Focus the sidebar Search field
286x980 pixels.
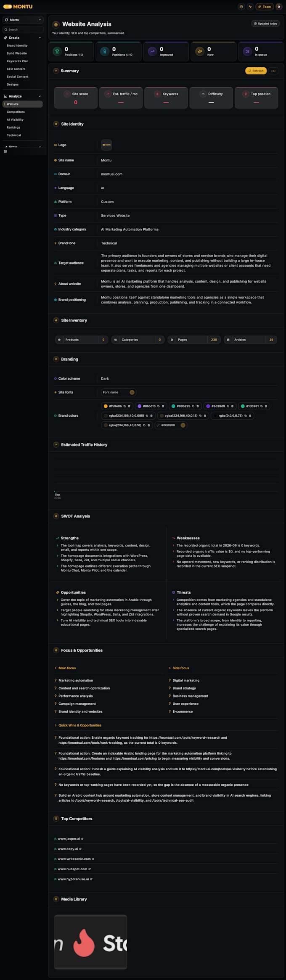pos(23,29)
